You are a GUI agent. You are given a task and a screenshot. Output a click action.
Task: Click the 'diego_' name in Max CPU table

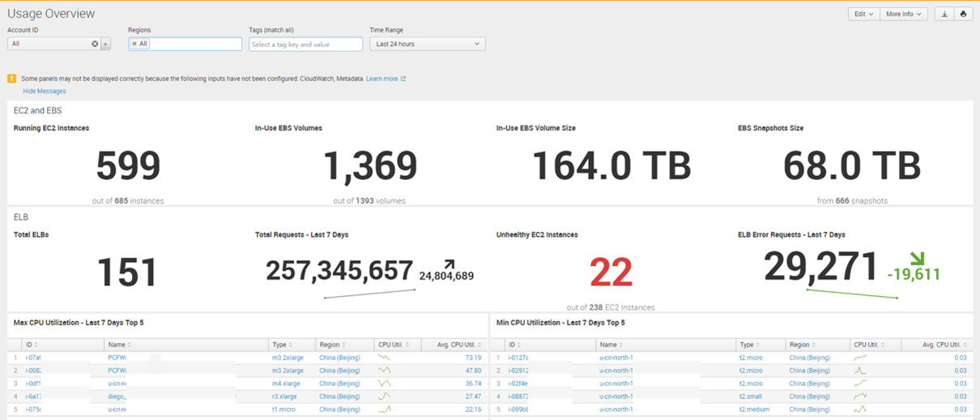[118, 396]
